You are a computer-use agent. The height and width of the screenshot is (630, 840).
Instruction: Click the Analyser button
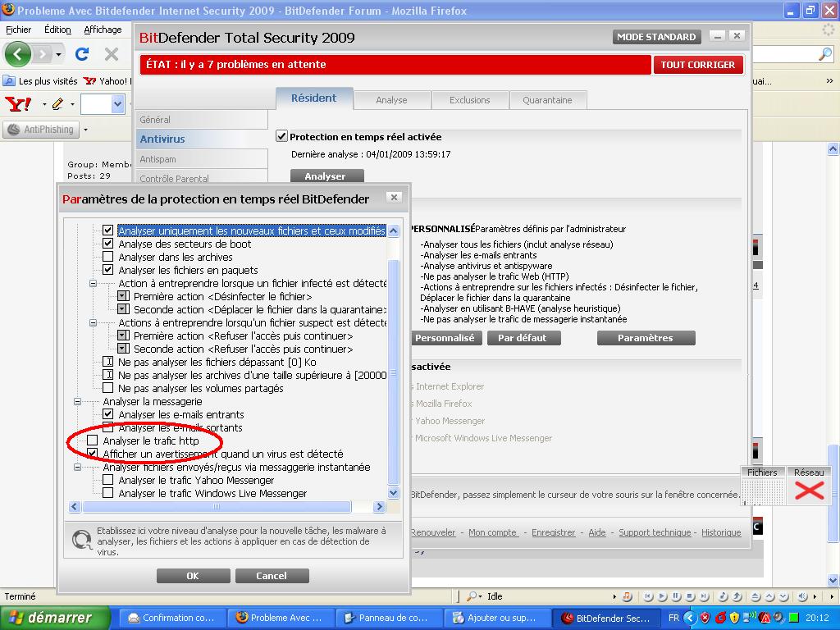[x=326, y=176]
